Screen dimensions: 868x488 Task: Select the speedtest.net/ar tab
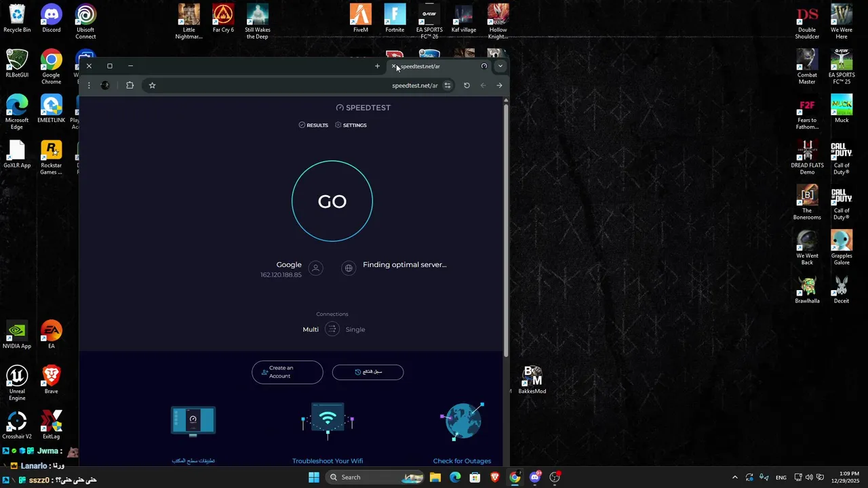(x=439, y=66)
